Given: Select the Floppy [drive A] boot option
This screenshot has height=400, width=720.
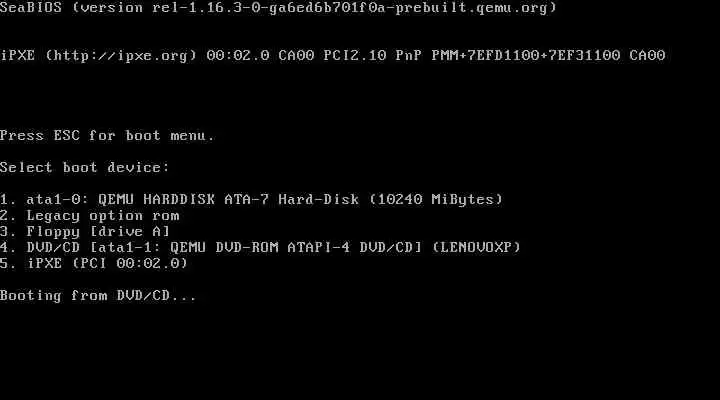Looking at the screenshot, I should click(85, 231).
